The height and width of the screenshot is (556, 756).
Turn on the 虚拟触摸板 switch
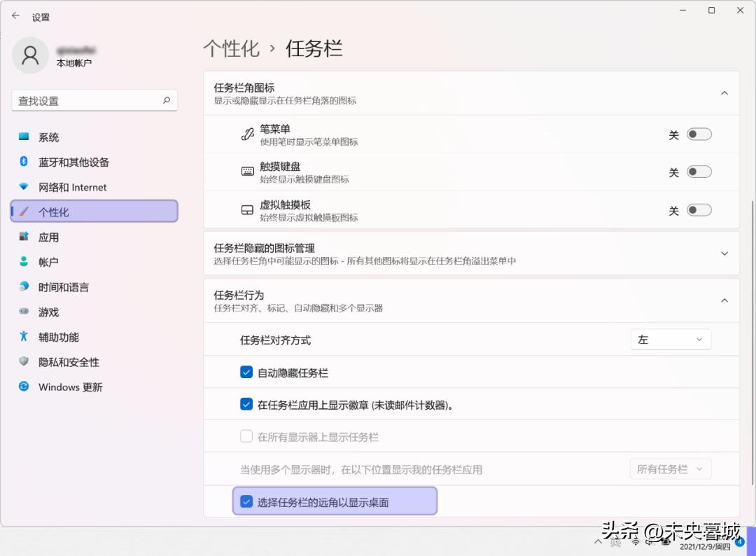coord(699,209)
